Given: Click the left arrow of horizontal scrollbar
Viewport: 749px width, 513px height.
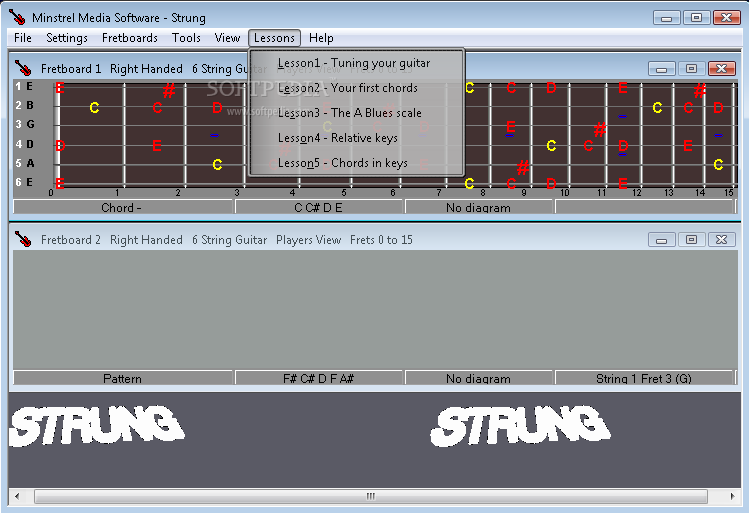Looking at the screenshot, I should [x=17, y=496].
